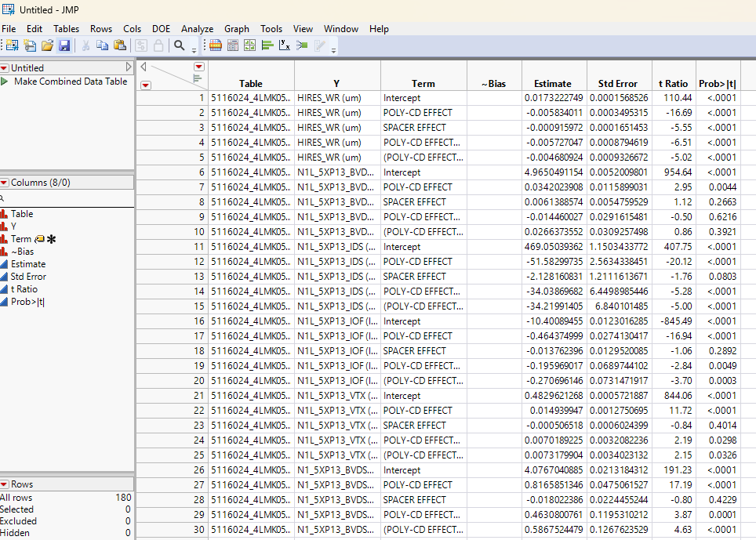Select Std Error in the Columns list

(28, 277)
